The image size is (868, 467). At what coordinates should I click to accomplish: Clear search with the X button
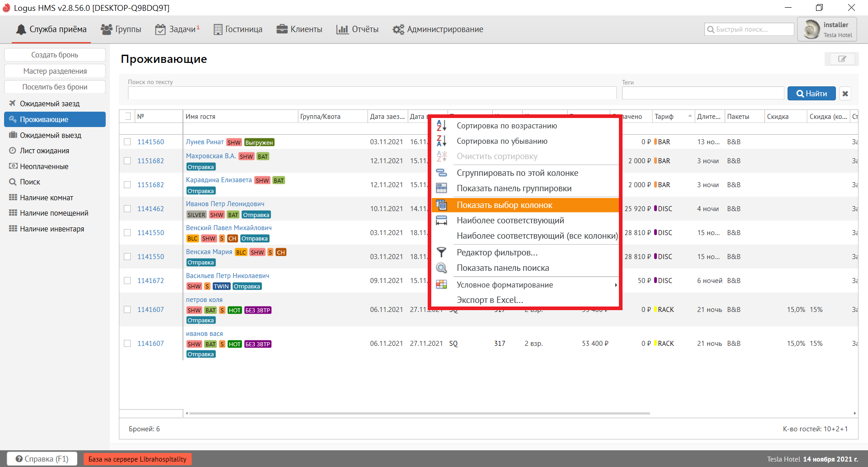(x=845, y=94)
